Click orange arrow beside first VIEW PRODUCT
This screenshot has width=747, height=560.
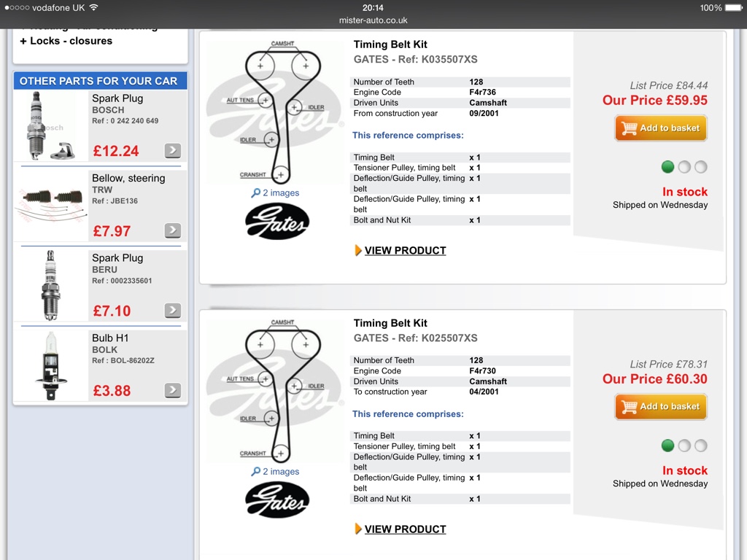(x=358, y=251)
